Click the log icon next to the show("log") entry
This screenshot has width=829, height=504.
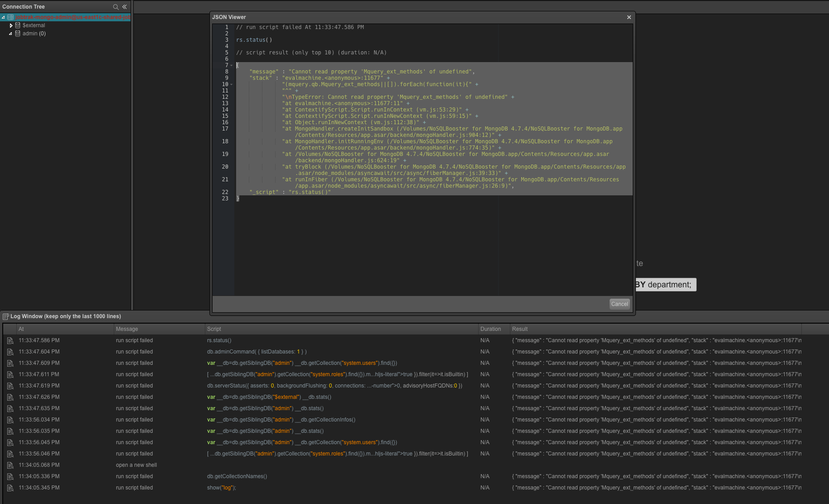click(x=10, y=487)
